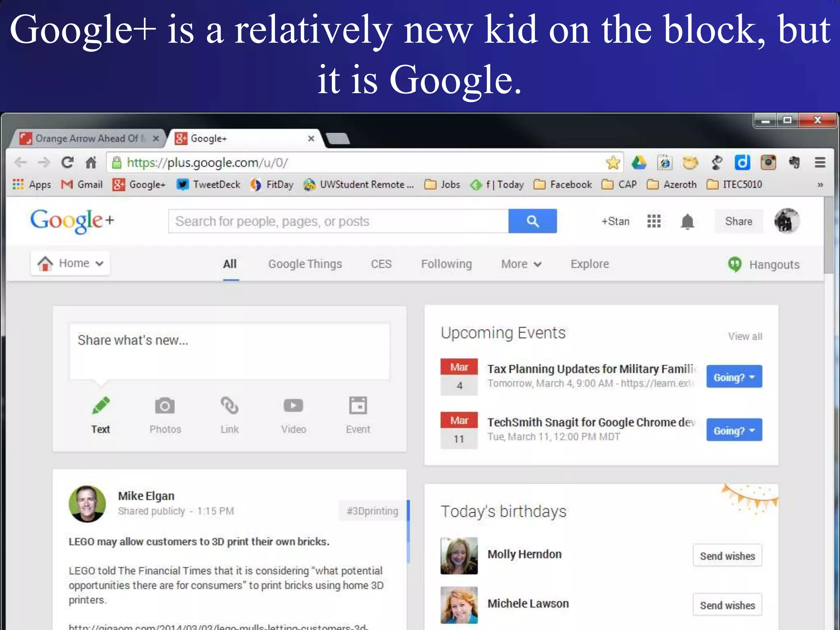Screen dimensions: 840x630
Task: Click the browser forward arrow
Action: click(43, 163)
